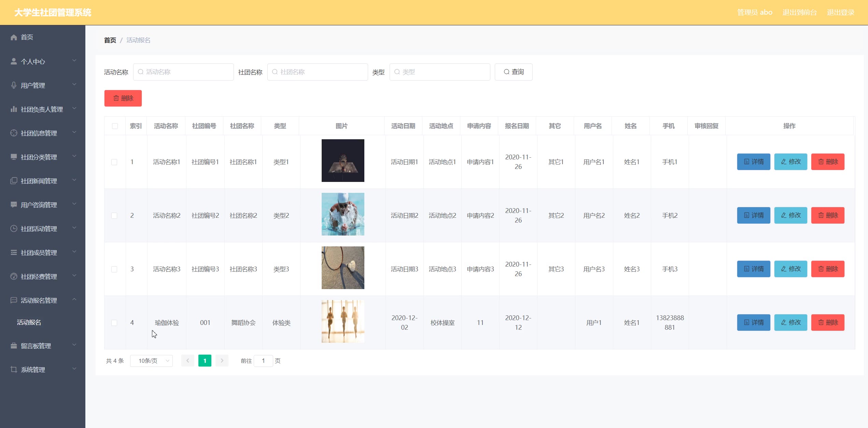868x428 pixels.
Task: Collapse the 活动报名管理 menu chevron
Action: (74, 300)
